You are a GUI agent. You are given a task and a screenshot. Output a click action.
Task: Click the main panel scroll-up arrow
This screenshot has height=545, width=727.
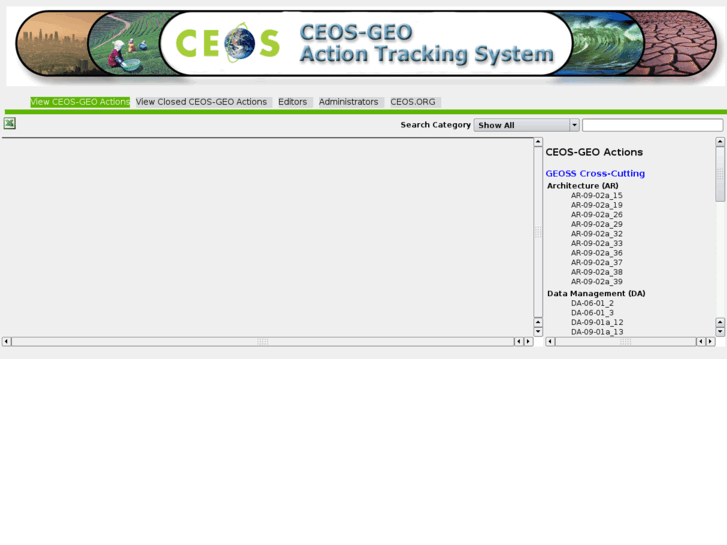coord(538,141)
